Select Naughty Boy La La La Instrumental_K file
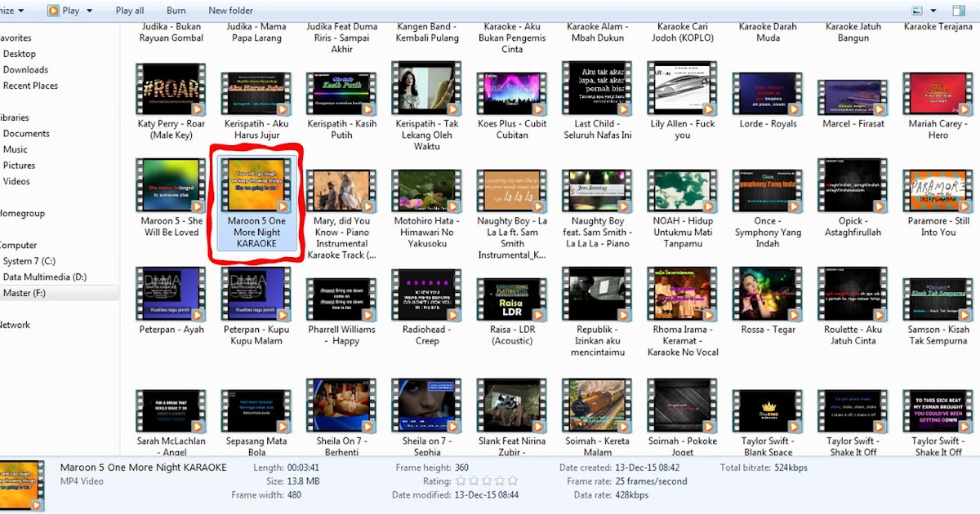The height and width of the screenshot is (514, 980). tap(512, 215)
